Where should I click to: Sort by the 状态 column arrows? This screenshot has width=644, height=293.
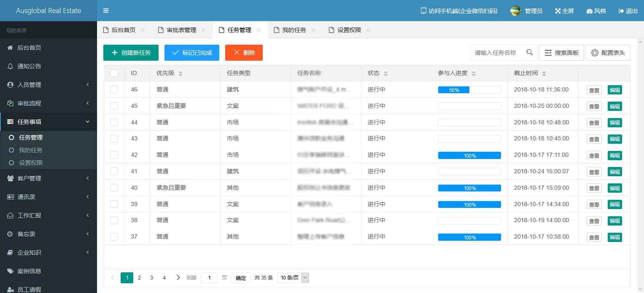385,73
